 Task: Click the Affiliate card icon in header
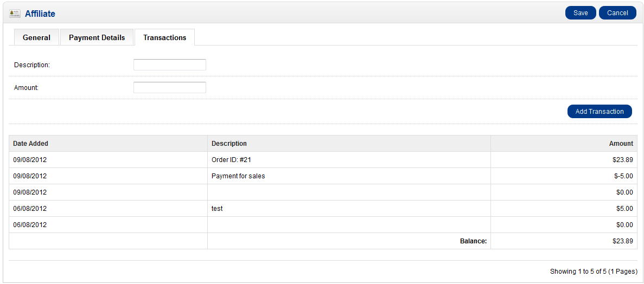(15, 14)
